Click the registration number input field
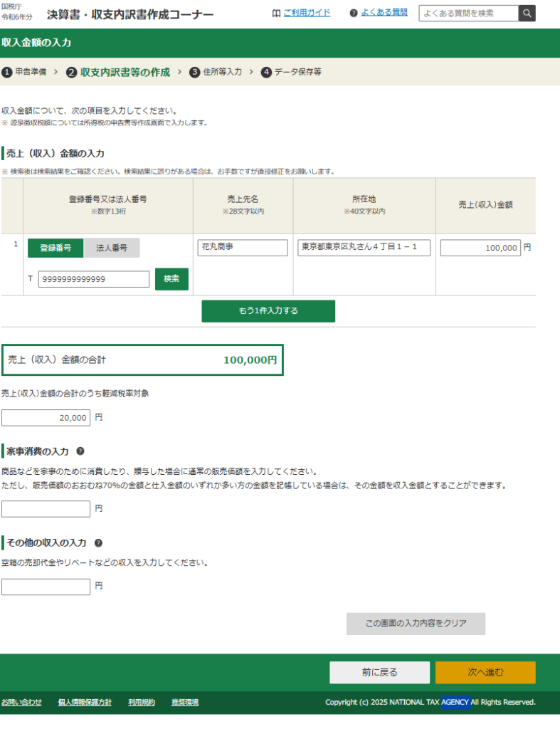 coord(94,279)
